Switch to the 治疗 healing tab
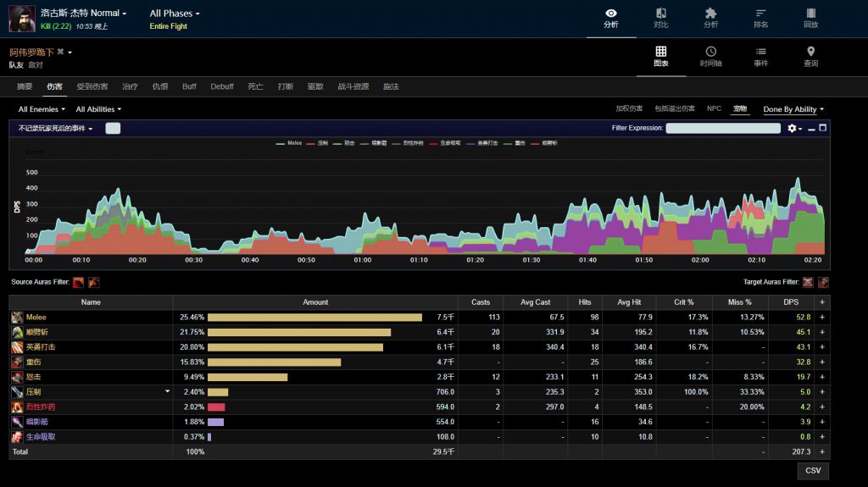The image size is (868, 487). tap(130, 86)
